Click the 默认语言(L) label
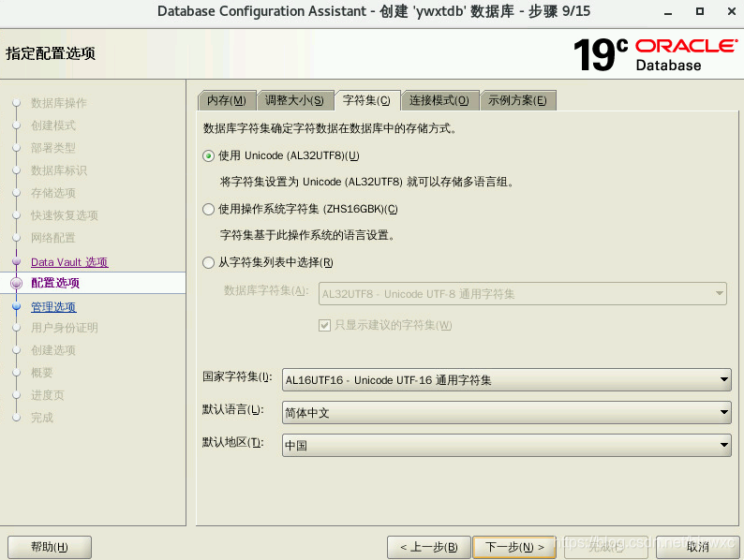This screenshot has height=560, width=744. click(233, 409)
